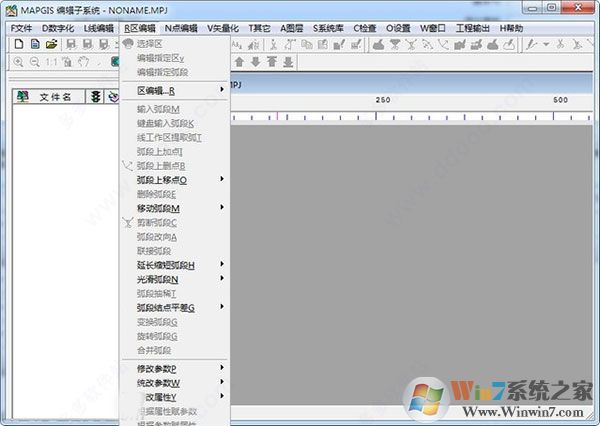Open the S系统库 menu
The height and width of the screenshot is (426, 600).
[x=328, y=28]
